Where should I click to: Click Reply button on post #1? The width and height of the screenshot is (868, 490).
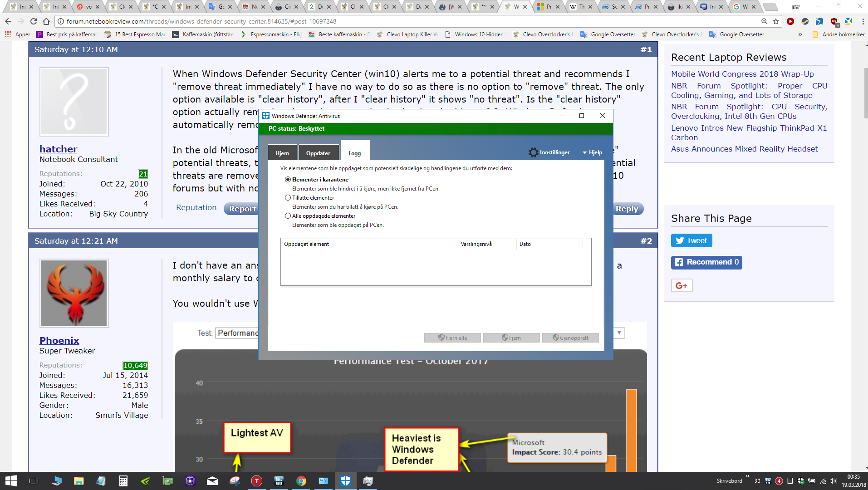coord(627,209)
